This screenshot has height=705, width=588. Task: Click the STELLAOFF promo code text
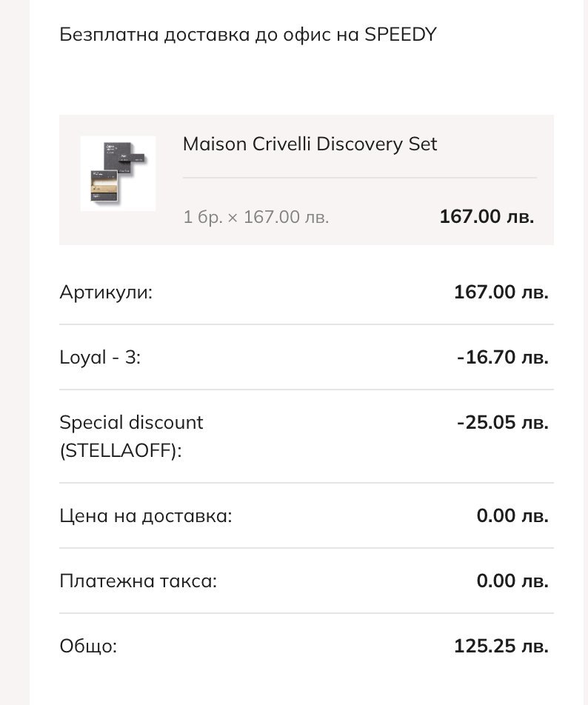click(x=120, y=450)
